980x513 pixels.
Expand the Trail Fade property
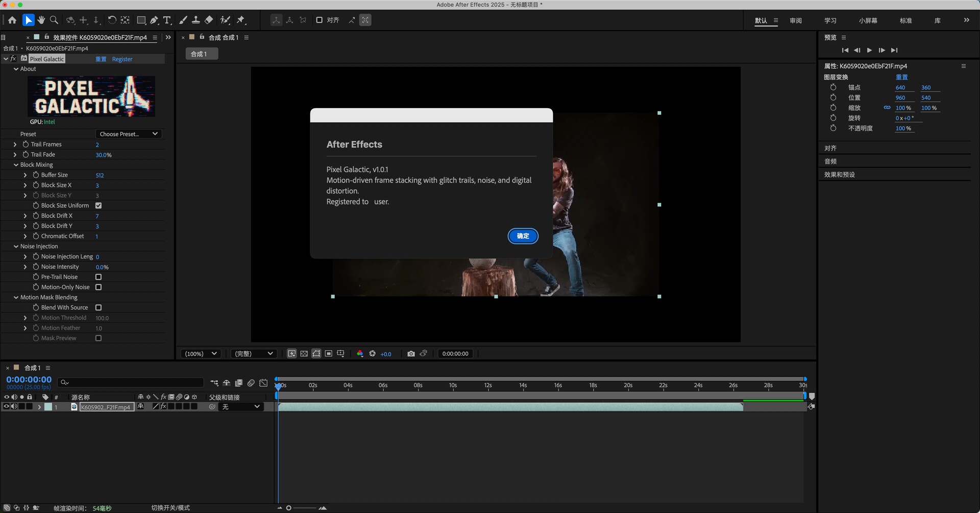tap(15, 155)
